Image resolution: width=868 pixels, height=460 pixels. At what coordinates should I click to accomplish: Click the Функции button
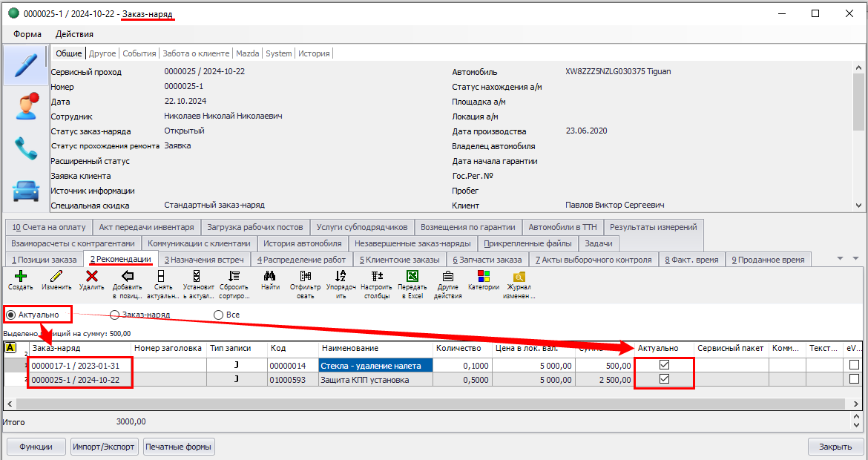click(36, 447)
